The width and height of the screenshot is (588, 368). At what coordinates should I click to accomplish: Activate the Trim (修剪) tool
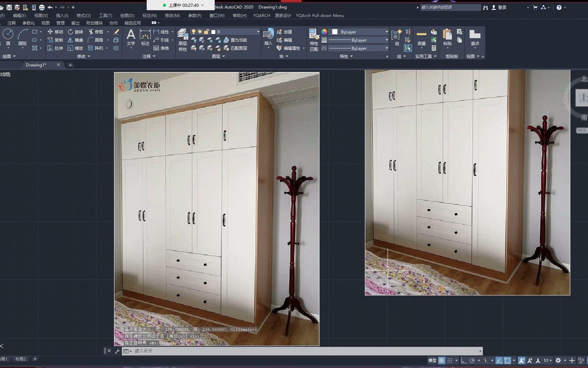point(96,32)
